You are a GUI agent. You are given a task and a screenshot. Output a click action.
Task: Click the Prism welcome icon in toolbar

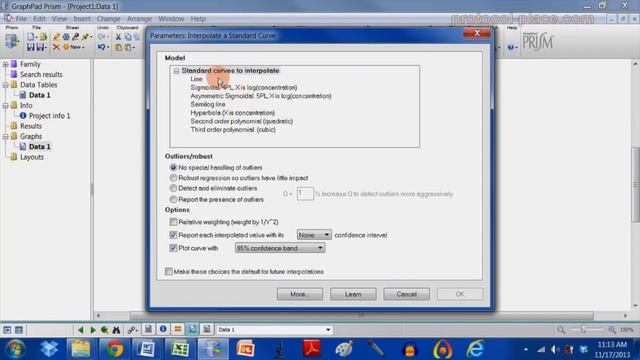pyautogui.click(x=12, y=42)
